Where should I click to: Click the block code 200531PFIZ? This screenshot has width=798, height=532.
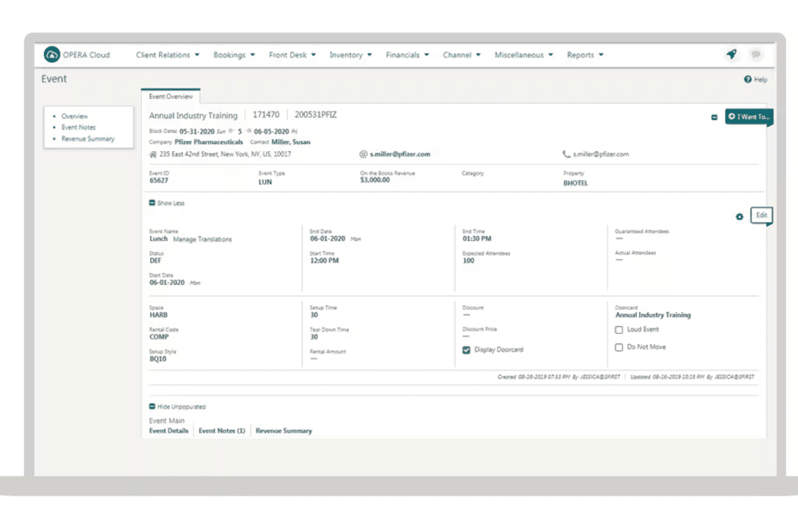(315, 115)
